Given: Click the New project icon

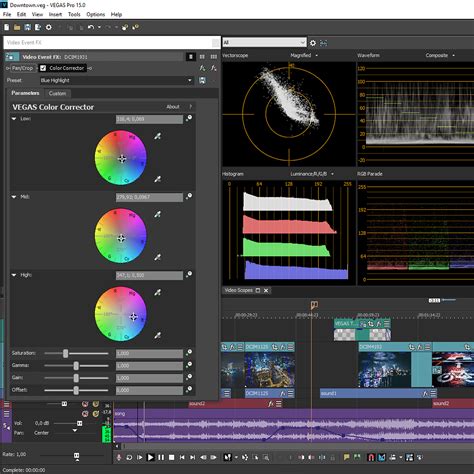Looking at the screenshot, I should [x=7, y=27].
